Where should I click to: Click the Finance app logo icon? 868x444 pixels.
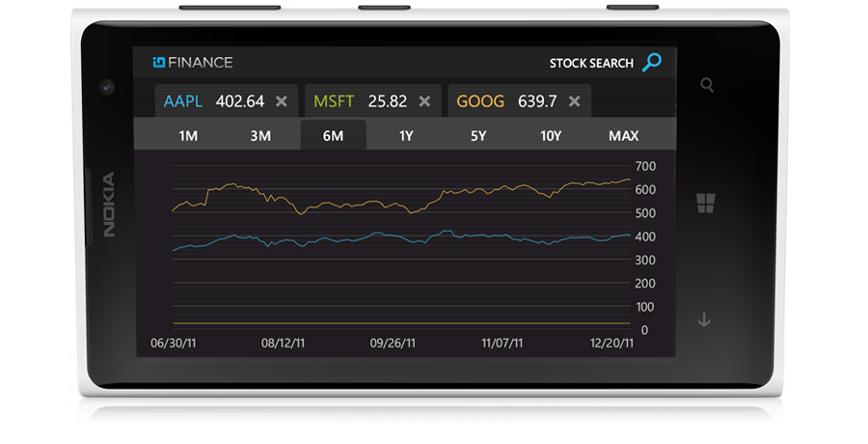point(159,62)
